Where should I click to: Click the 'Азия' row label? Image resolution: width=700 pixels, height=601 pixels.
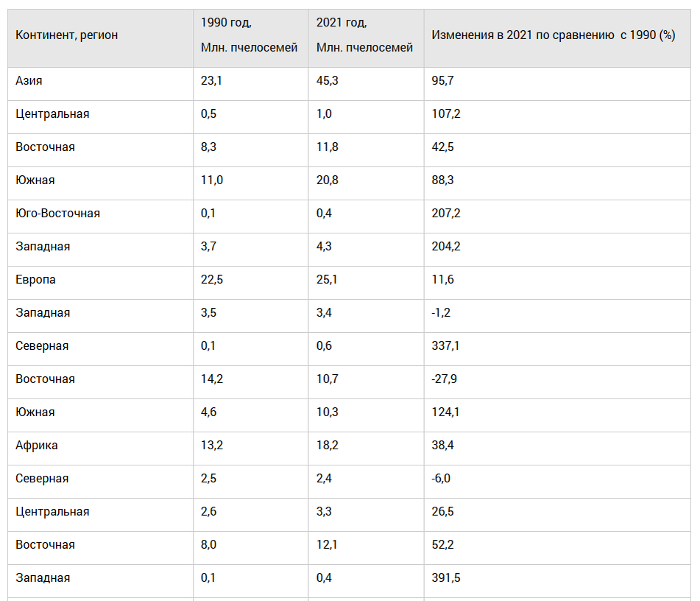tap(29, 81)
